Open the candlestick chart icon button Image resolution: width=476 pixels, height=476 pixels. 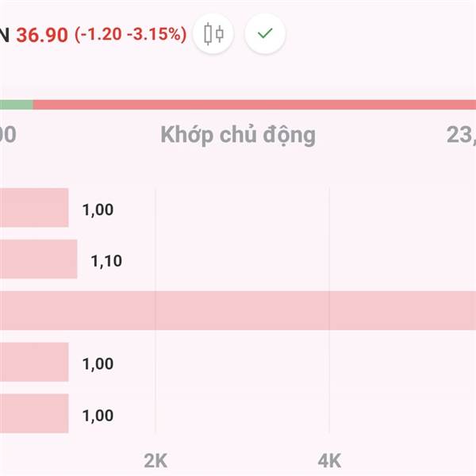coord(213,33)
